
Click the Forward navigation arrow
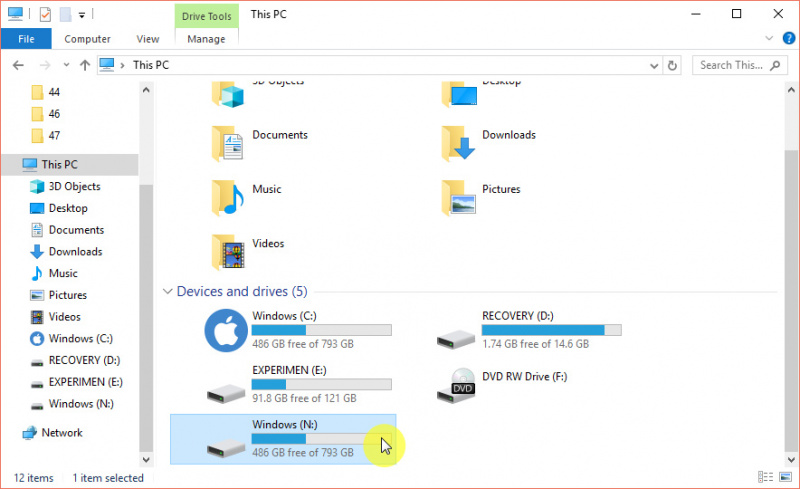click(45, 65)
